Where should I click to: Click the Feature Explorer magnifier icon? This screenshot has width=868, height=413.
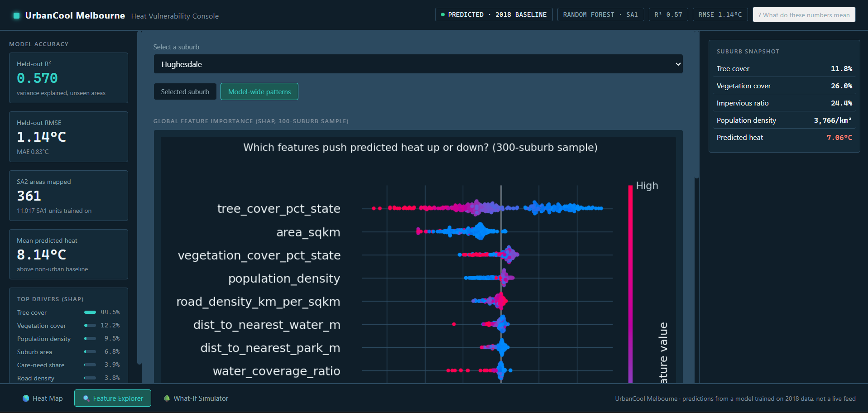(86, 399)
